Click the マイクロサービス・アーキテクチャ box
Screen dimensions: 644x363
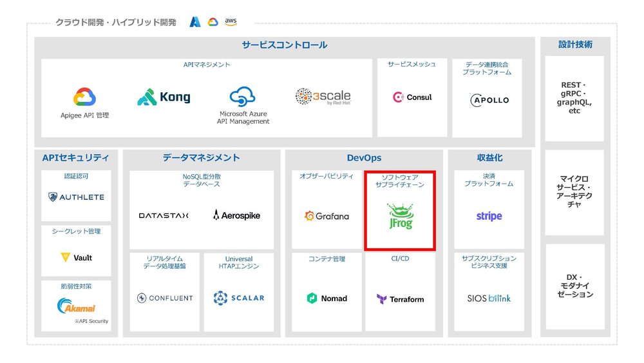point(574,192)
